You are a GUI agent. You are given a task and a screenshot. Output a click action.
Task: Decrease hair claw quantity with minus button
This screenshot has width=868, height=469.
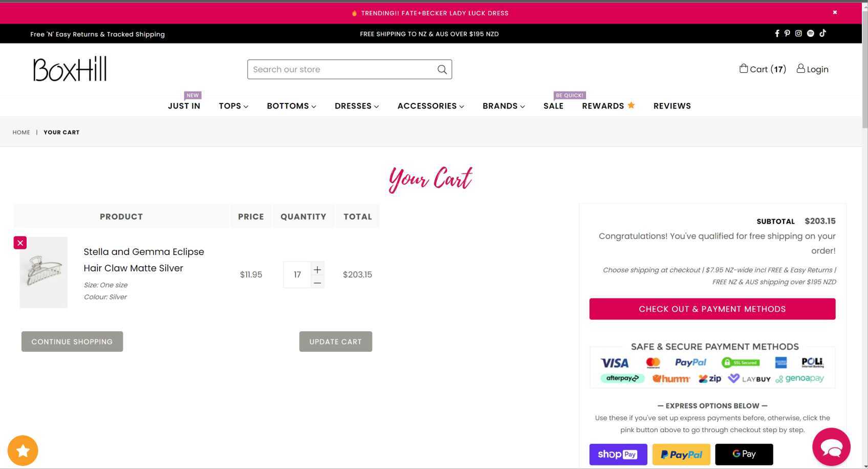coord(317,282)
